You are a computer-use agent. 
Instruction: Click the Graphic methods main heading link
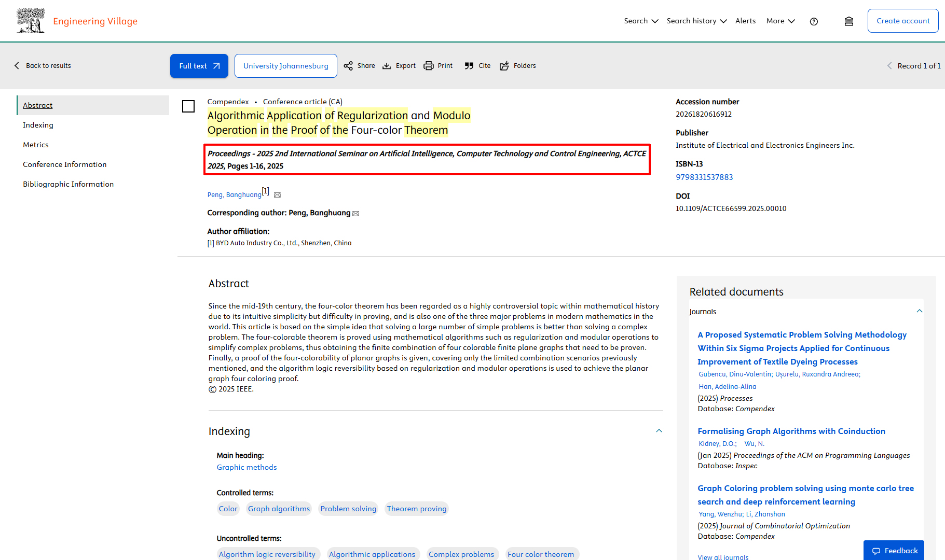[x=246, y=467]
